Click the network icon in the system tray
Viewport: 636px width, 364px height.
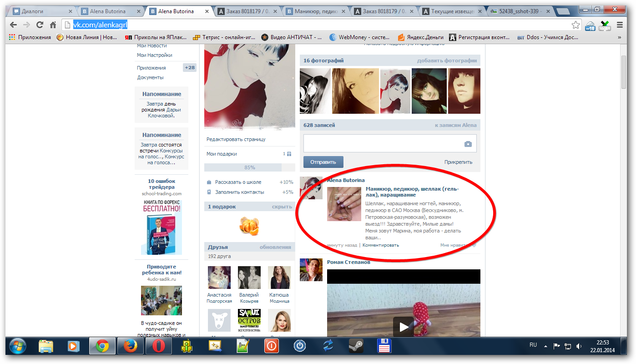[568, 346]
